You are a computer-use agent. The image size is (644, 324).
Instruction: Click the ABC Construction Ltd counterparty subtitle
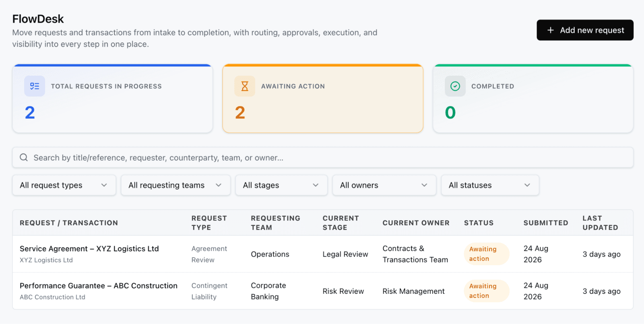tap(52, 297)
